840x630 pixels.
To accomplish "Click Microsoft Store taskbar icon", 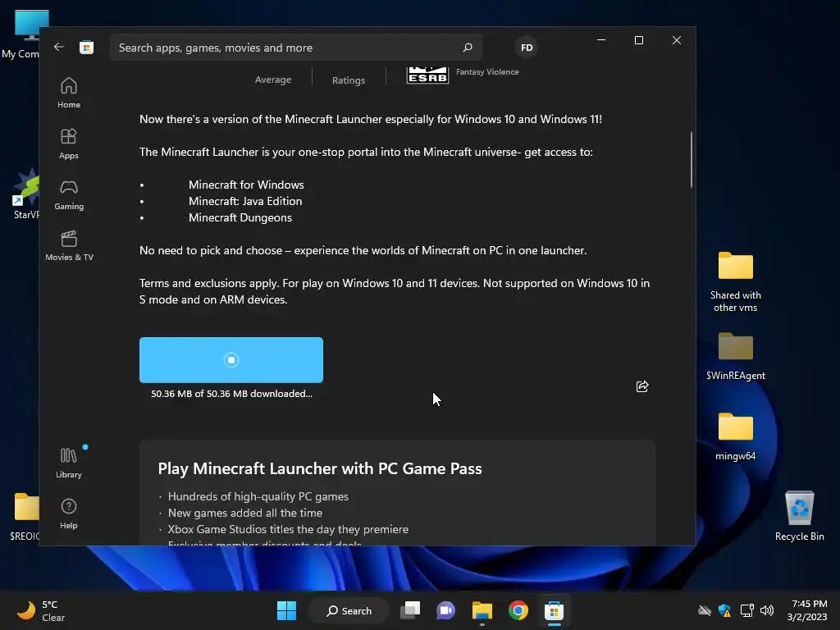I will click(x=554, y=610).
